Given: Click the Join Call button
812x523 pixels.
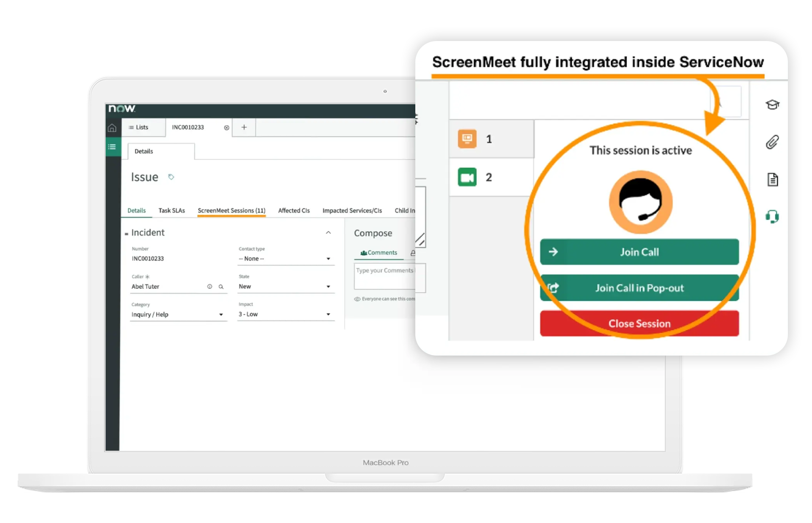Looking at the screenshot, I should click(639, 252).
